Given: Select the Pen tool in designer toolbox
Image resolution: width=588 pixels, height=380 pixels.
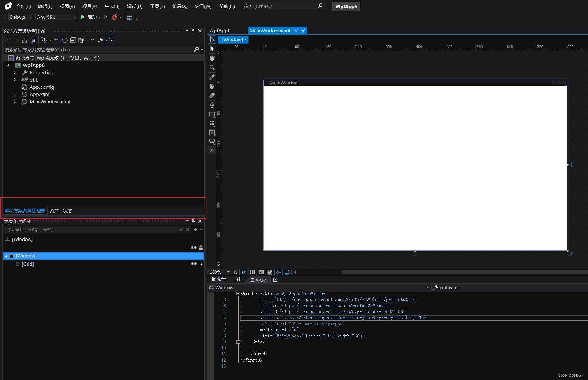Looking at the screenshot, I should click(x=212, y=105).
